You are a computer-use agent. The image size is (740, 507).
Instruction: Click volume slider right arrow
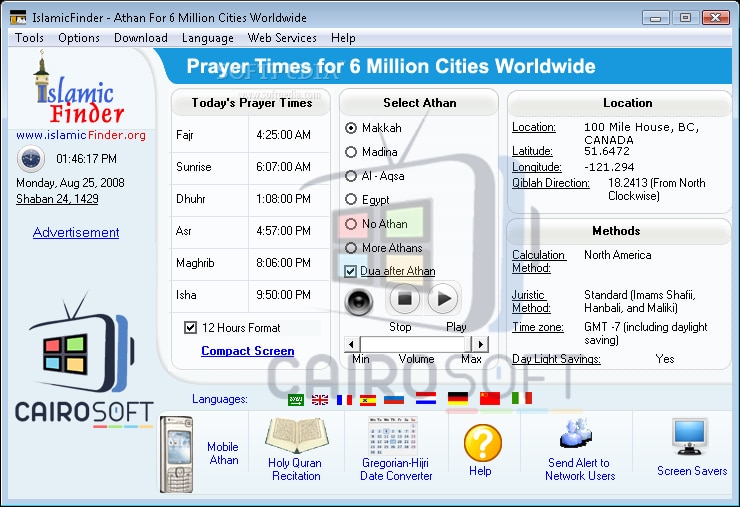pos(480,344)
